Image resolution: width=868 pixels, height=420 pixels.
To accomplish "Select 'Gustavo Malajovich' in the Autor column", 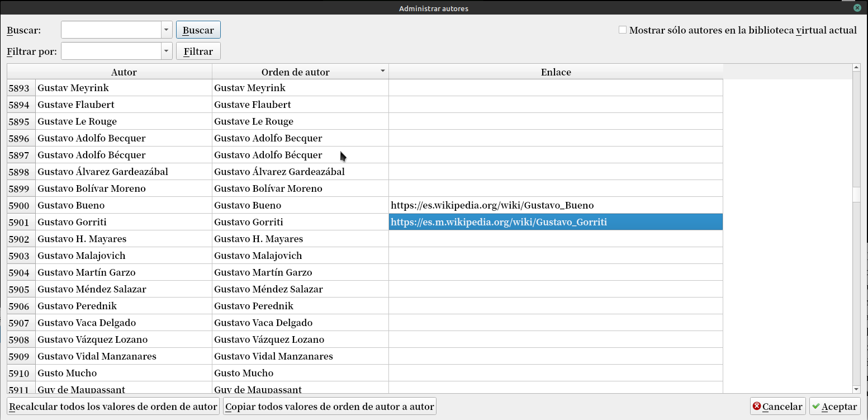I will click(124, 256).
